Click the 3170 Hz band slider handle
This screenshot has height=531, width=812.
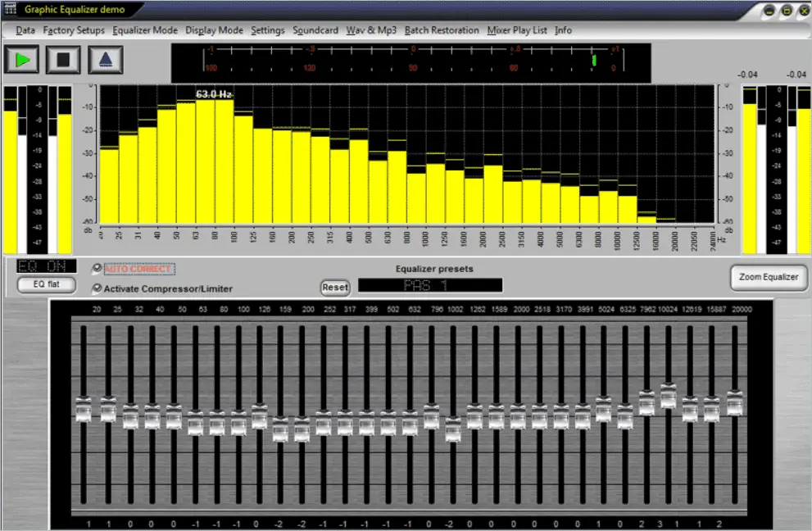tap(561, 417)
